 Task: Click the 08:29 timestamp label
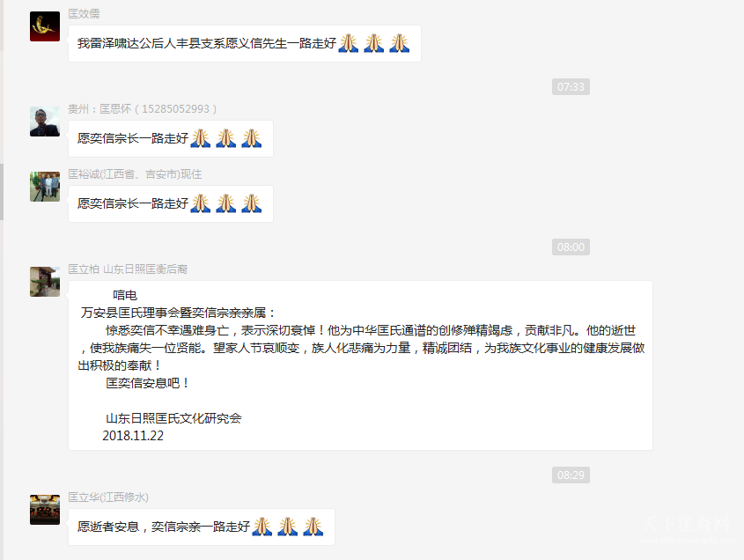571,475
